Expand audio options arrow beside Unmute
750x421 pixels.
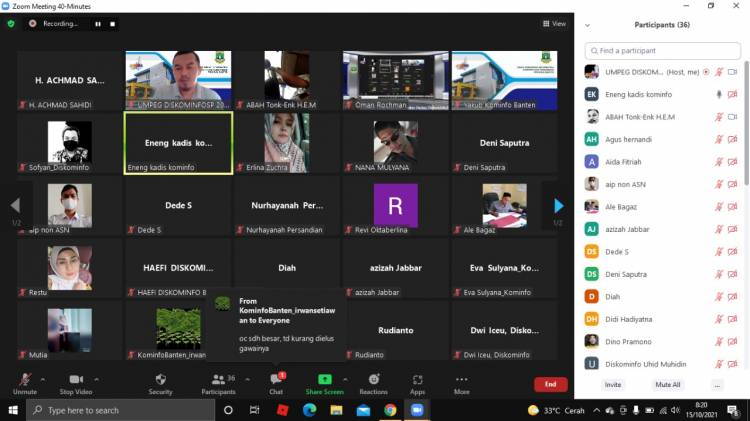(43, 379)
